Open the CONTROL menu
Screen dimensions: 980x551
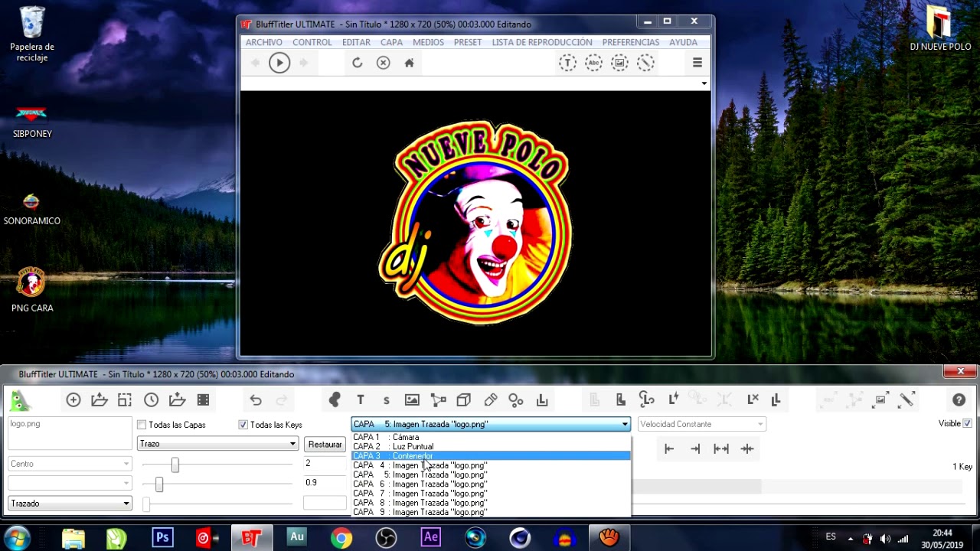(x=312, y=42)
